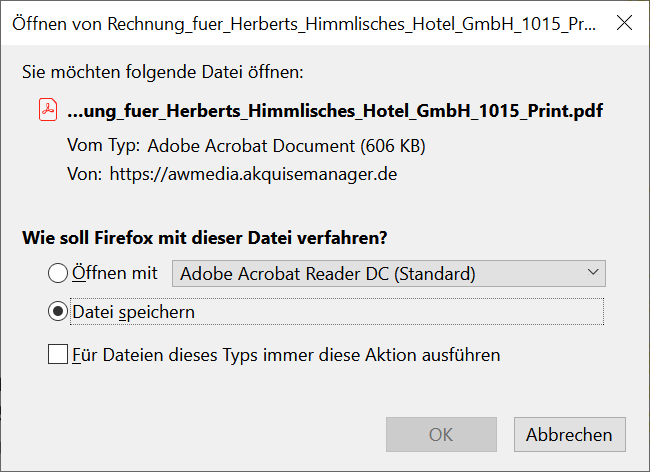Click the OK button
The width and height of the screenshot is (650, 472).
[441, 435]
